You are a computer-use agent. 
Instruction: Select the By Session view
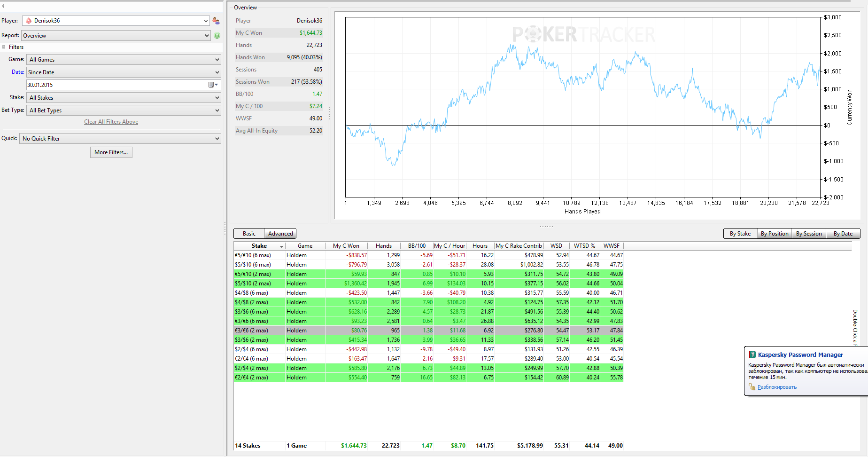click(809, 234)
